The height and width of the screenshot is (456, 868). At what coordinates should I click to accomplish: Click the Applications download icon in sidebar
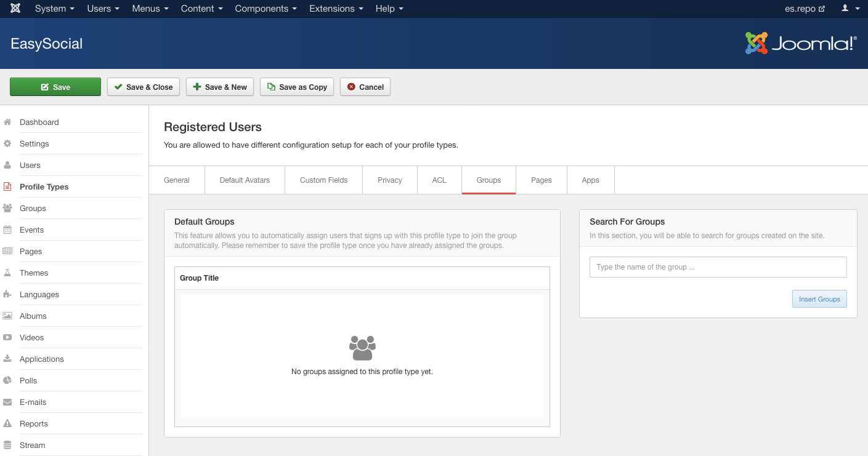click(x=7, y=359)
